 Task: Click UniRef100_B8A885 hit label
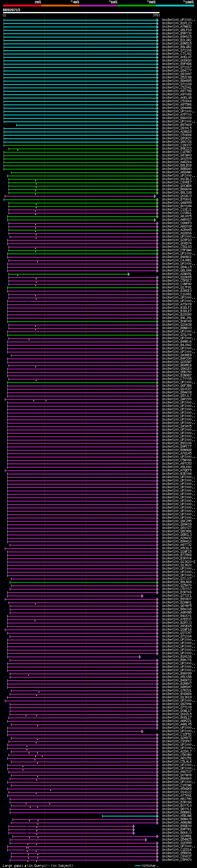[177, 81]
